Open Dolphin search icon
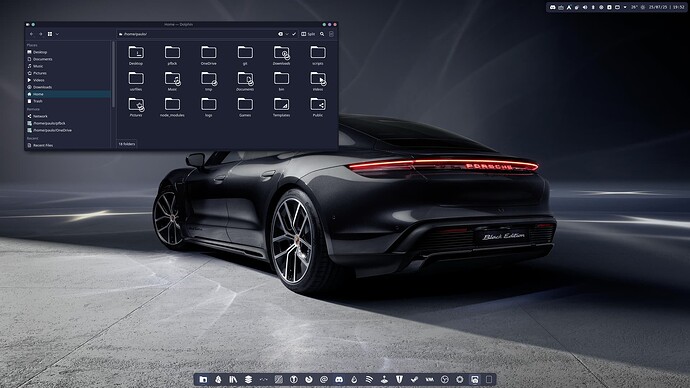The width and height of the screenshot is (690, 388). pos(322,34)
